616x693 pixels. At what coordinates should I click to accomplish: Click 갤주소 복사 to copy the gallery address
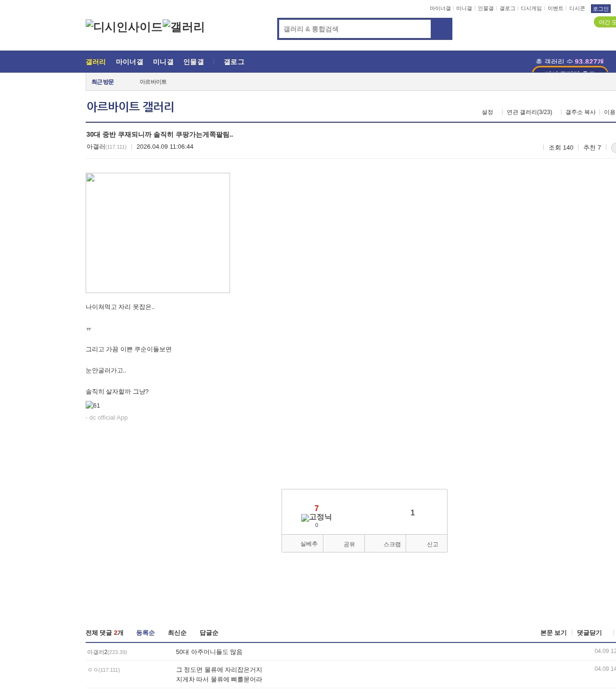pos(580,112)
